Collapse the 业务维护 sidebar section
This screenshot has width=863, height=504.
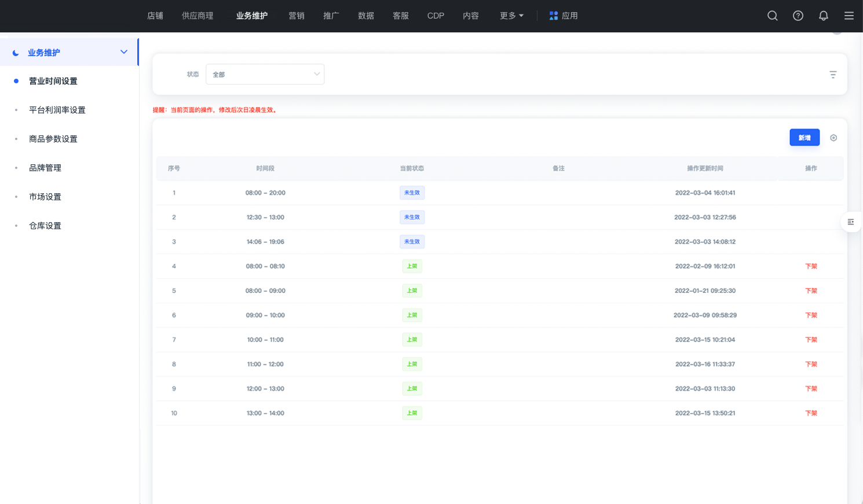tap(123, 52)
